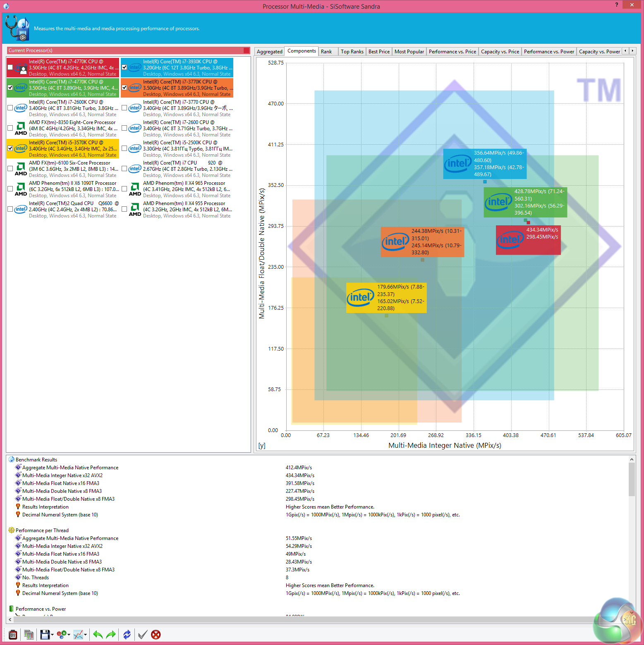
Task: Click the AMD logo beside Phenom II X6 1090T
Action: pyautogui.click(x=21, y=189)
